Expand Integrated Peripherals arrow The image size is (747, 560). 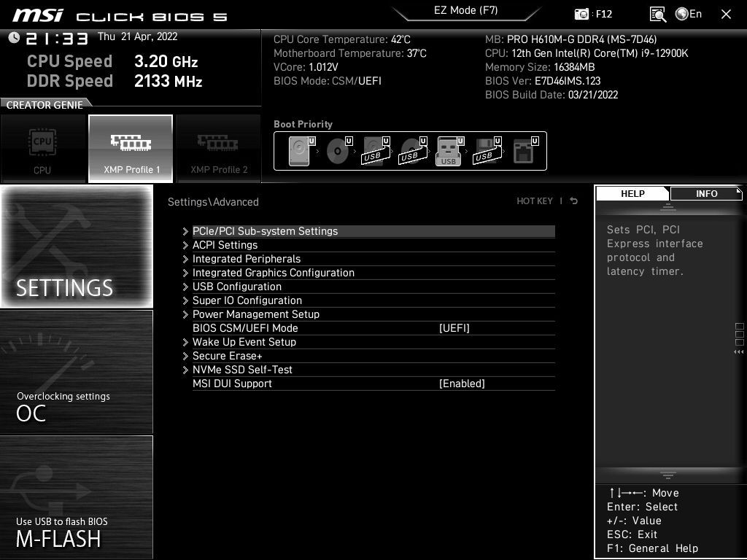[185, 259]
